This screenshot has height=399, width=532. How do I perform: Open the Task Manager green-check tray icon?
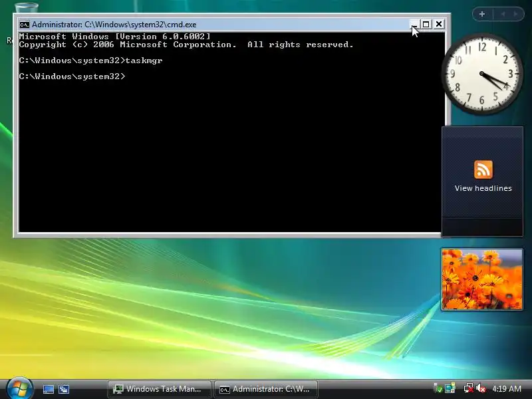point(438,388)
